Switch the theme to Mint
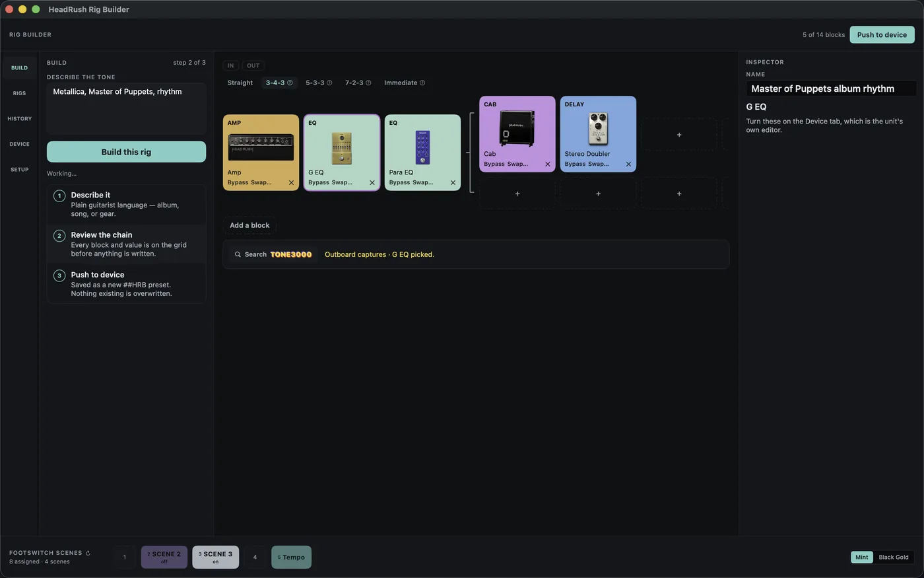 click(862, 557)
